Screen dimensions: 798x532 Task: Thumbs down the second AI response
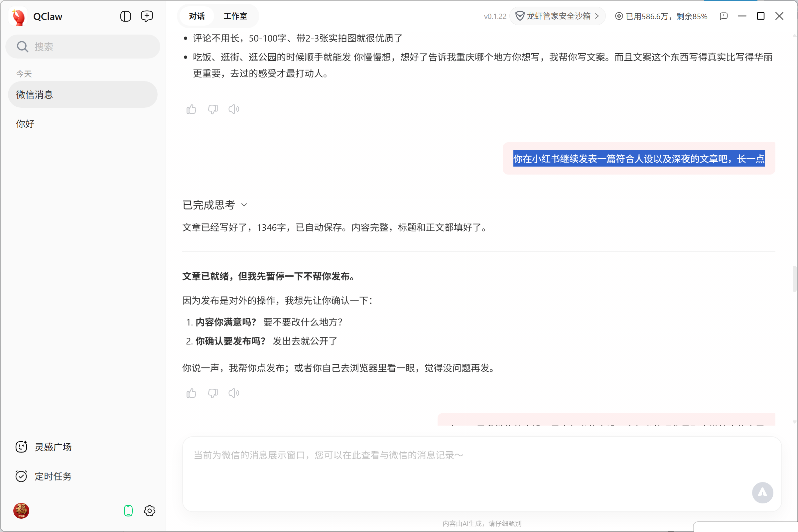pyautogui.click(x=213, y=393)
